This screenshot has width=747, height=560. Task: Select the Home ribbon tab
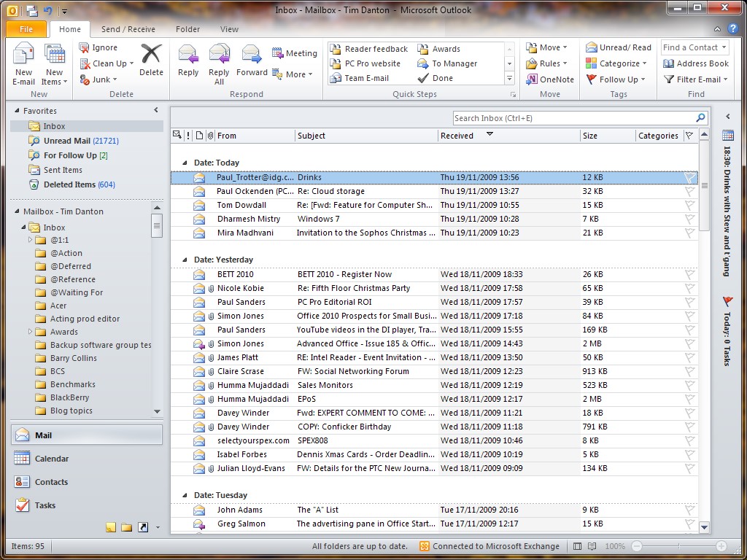point(70,29)
